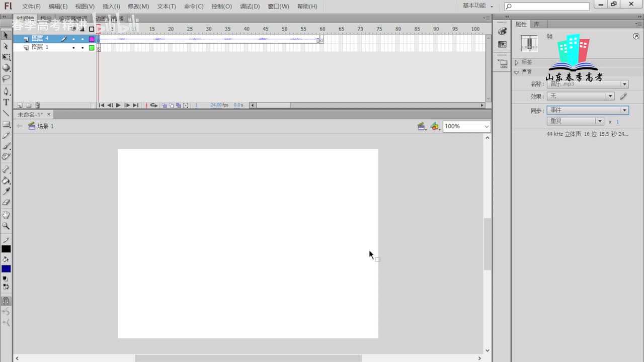Select the Selection arrow tool
Viewport: 644px width, 362px height.
[x=6, y=35]
